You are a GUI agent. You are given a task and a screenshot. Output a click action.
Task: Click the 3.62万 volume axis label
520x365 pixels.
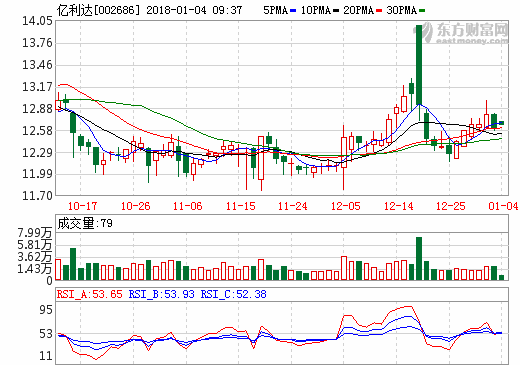click(x=35, y=257)
